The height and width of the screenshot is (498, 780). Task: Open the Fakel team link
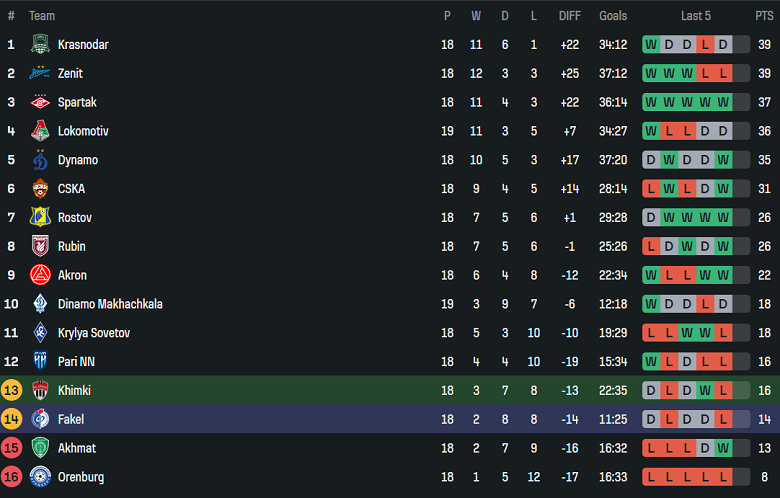(x=71, y=420)
